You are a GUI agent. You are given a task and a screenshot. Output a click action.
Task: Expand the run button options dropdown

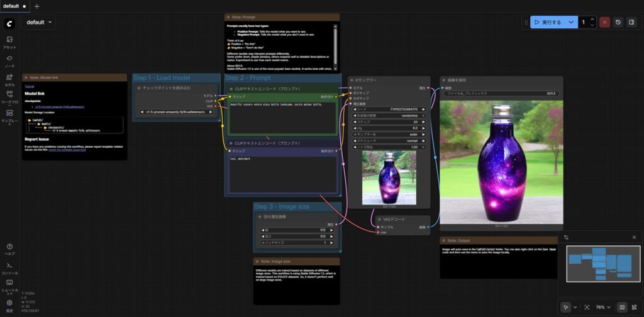tap(571, 22)
